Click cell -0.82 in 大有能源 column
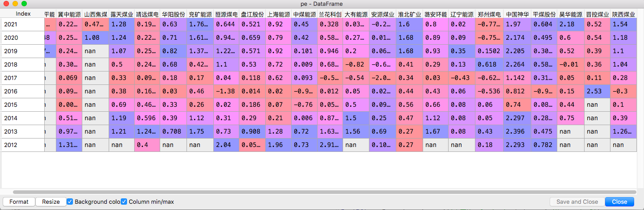This screenshot has width=644, height=210. point(356,65)
